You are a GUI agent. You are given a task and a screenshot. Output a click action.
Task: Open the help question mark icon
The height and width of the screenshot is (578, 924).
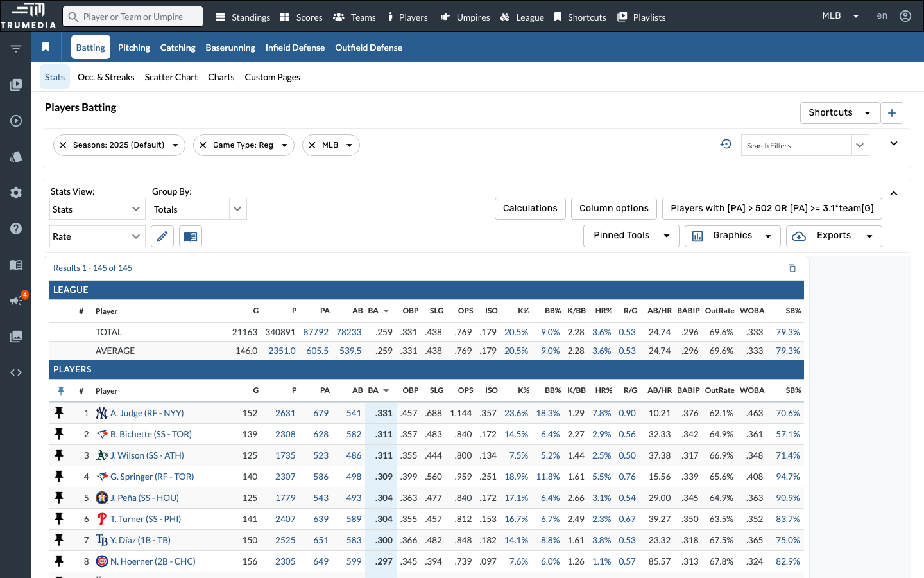(x=16, y=229)
